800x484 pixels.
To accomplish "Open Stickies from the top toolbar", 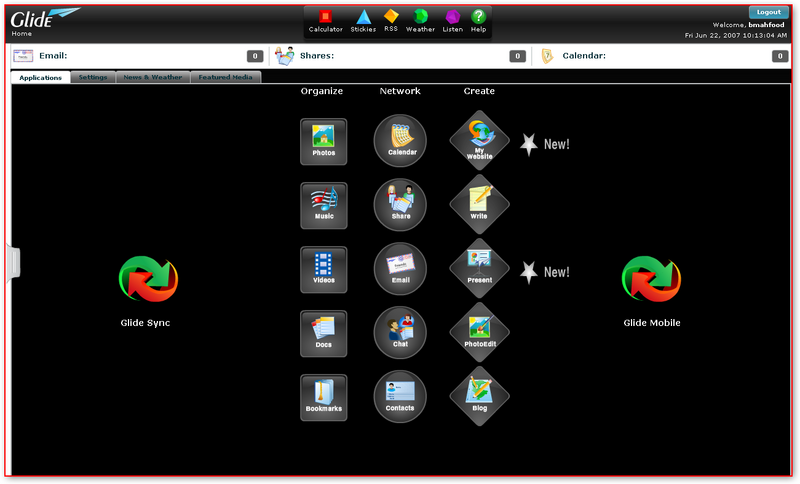I will (x=363, y=21).
